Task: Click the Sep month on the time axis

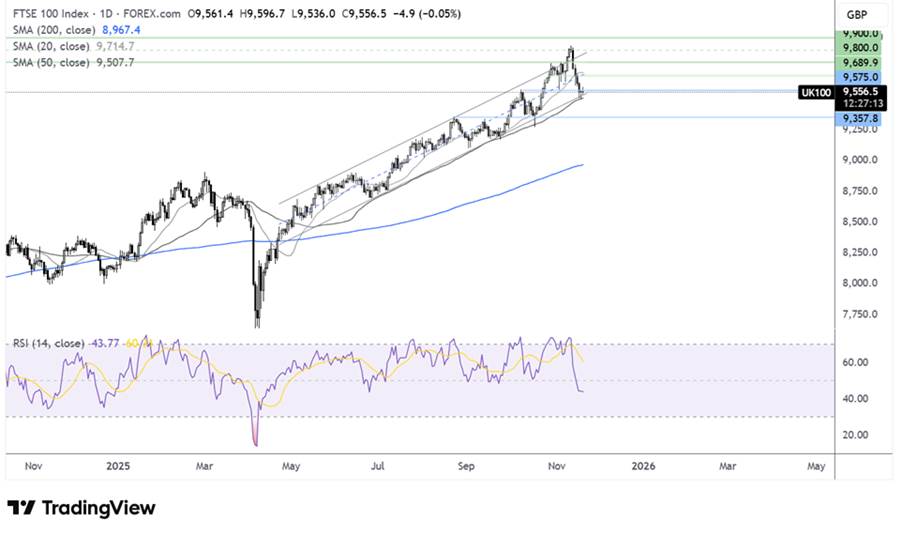Action: 468,466
